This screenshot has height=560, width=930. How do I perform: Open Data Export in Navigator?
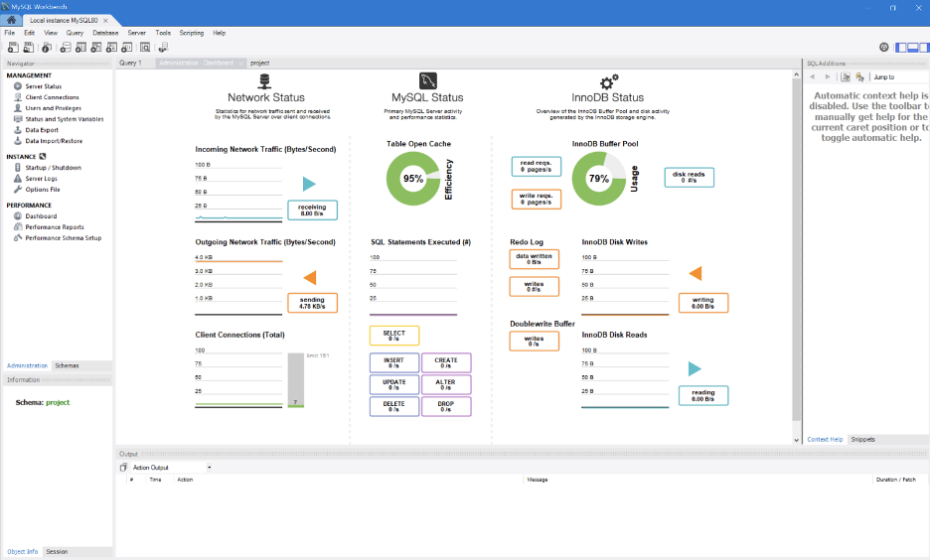(x=42, y=130)
